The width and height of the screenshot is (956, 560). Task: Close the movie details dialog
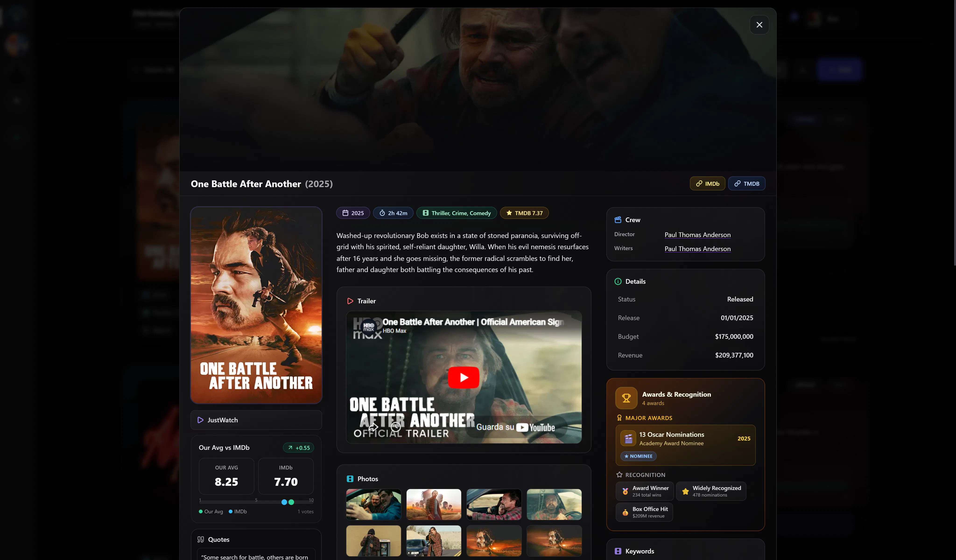click(x=759, y=25)
